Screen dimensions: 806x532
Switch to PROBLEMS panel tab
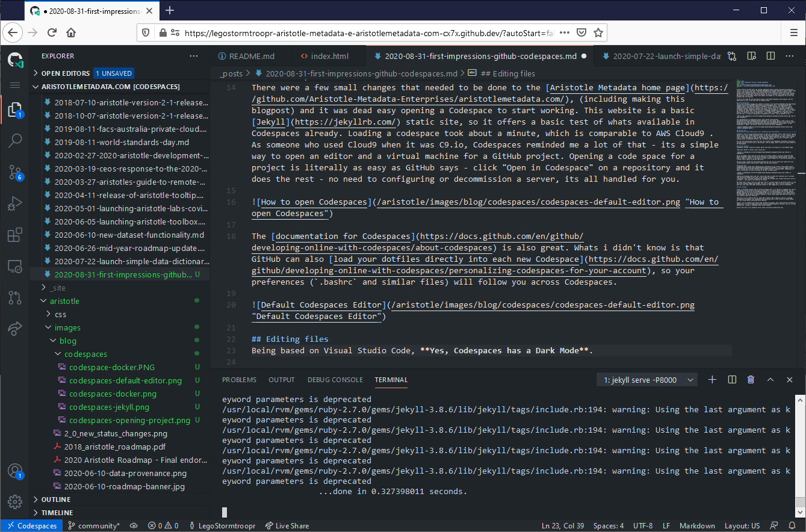pyautogui.click(x=239, y=380)
